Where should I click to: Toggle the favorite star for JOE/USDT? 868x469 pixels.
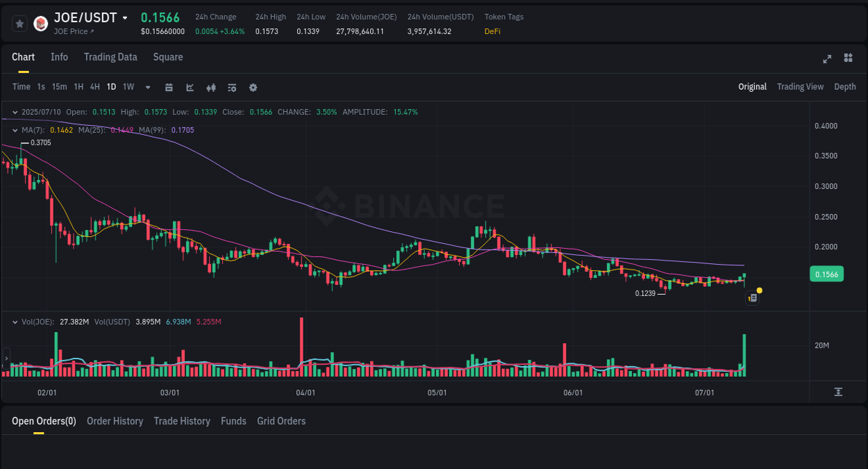pos(19,23)
